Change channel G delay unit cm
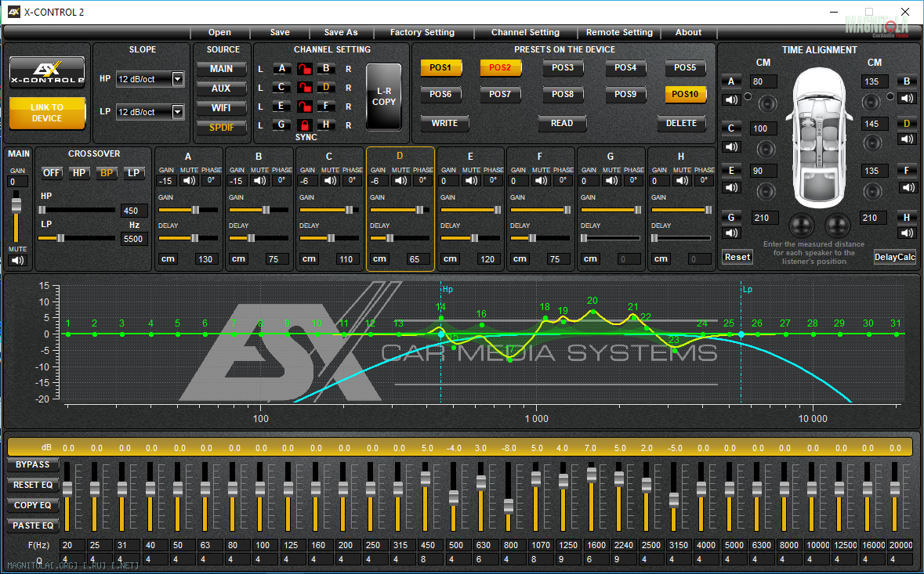Image resolution: width=924 pixels, height=574 pixels. click(590, 259)
